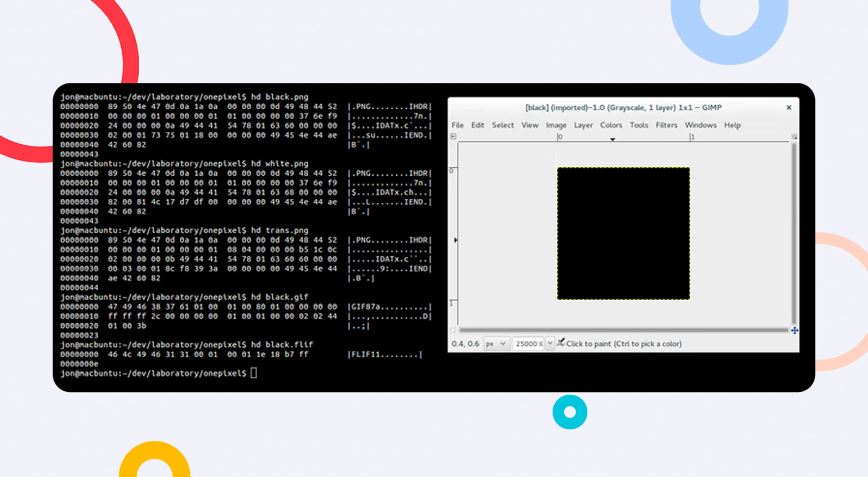The width and height of the screenshot is (868, 477).
Task: Toggle the zoom-on-resize icon near the scrollbar
Action: click(x=795, y=136)
